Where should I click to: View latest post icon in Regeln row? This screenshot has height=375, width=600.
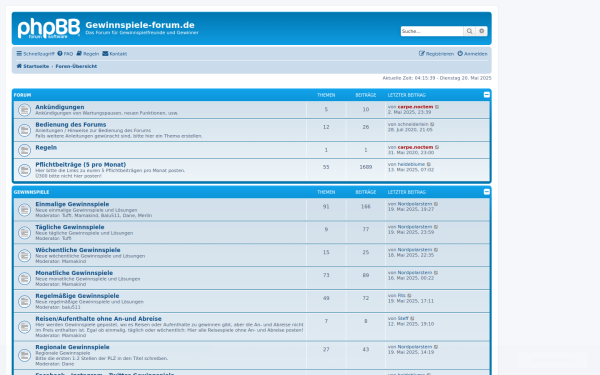(x=437, y=147)
